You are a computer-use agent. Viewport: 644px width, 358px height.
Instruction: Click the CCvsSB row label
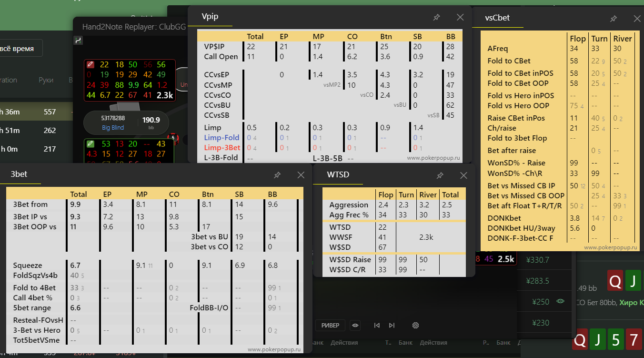click(217, 115)
